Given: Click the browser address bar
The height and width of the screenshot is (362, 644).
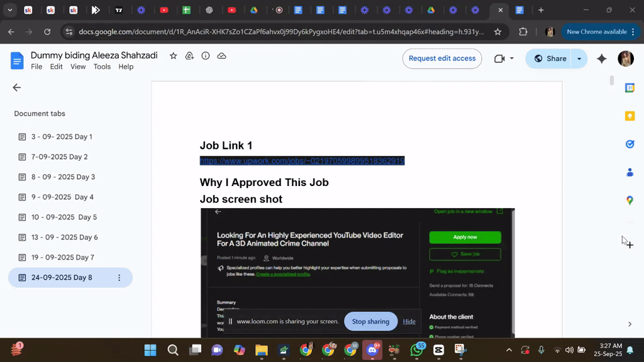Looking at the screenshot, I should (x=281, y=31).
